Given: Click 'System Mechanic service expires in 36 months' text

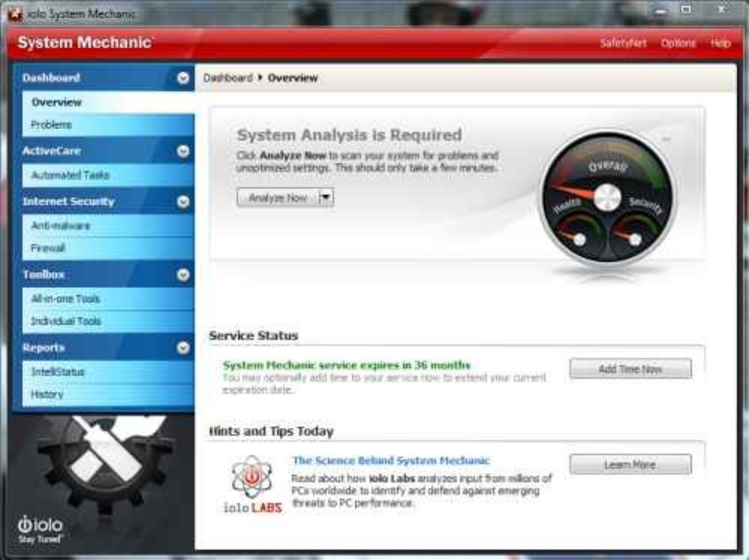Looking at the screenshot, I should (x=347, y=365).
